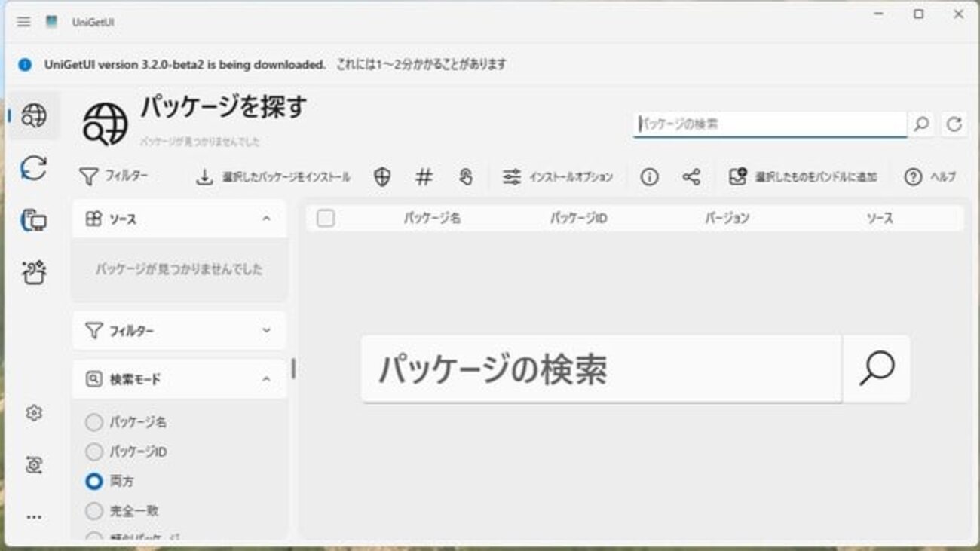Click the search magnifier beside top search box
Viewport: 980px width, 551px height.
pos(921,124)
